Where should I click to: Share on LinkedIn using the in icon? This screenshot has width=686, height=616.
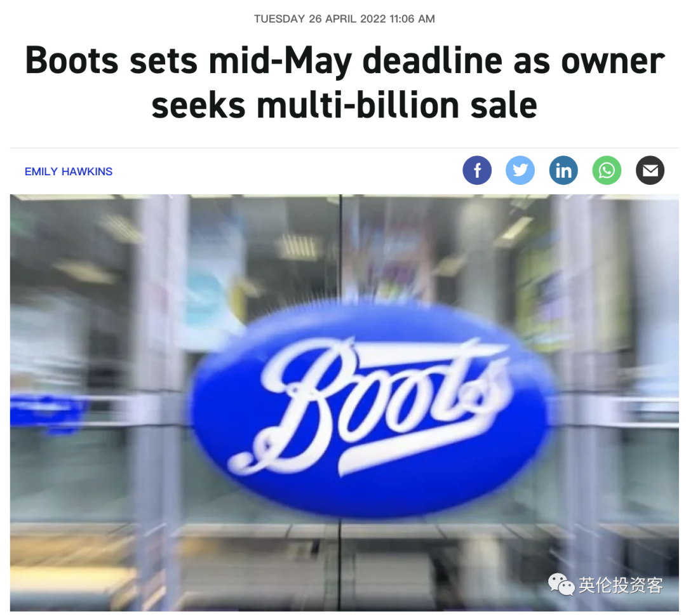563,170
